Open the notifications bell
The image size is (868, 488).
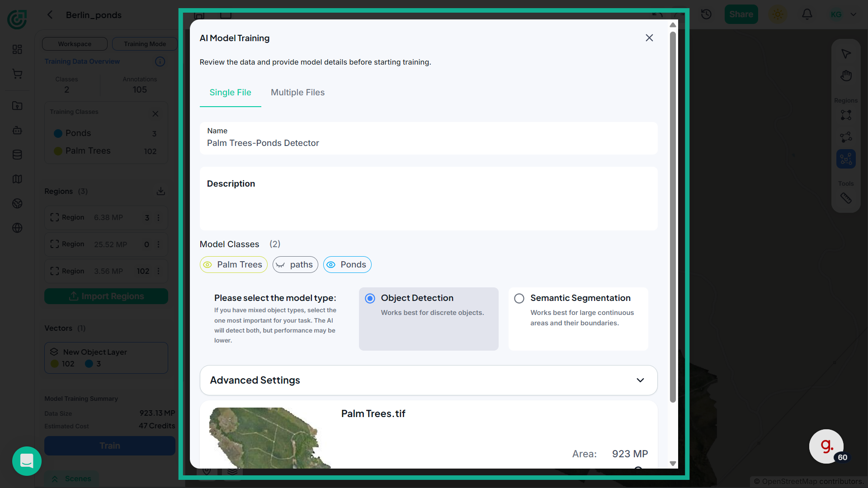(807, 14)
